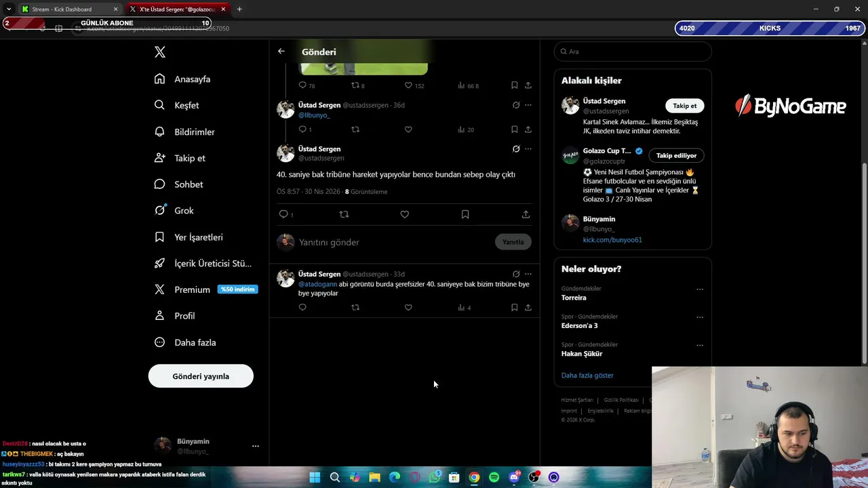Screen dimensions: 868x488
Task: Open options for Hakan Şükür trend
Action: click(700, 345)
